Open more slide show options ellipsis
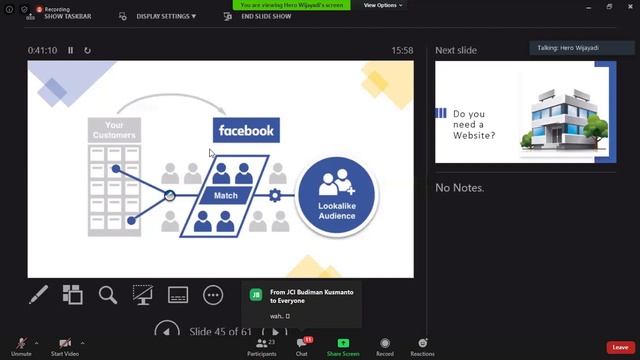The image size is (640, 360). [x=213, y=295]
